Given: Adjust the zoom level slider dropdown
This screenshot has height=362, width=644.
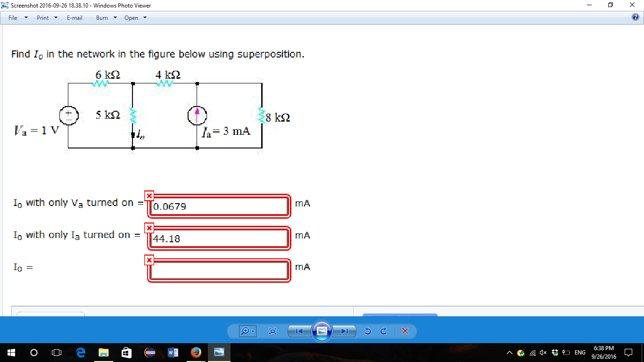Looking at the screenshot, I should tap(253, 331).
